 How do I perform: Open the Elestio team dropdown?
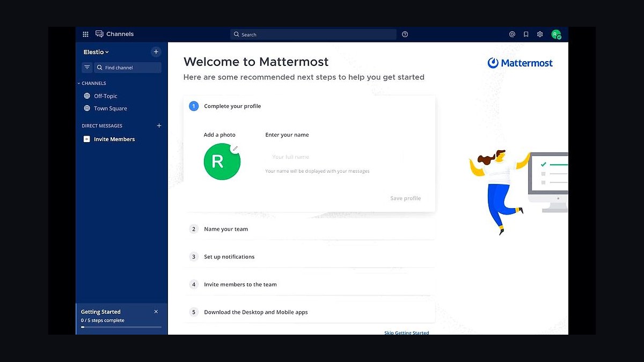click(96, 52)
